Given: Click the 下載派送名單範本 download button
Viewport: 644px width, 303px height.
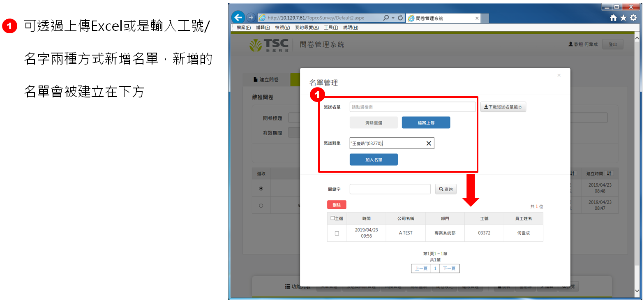Looking at the screenshot, I should (503, 107).
